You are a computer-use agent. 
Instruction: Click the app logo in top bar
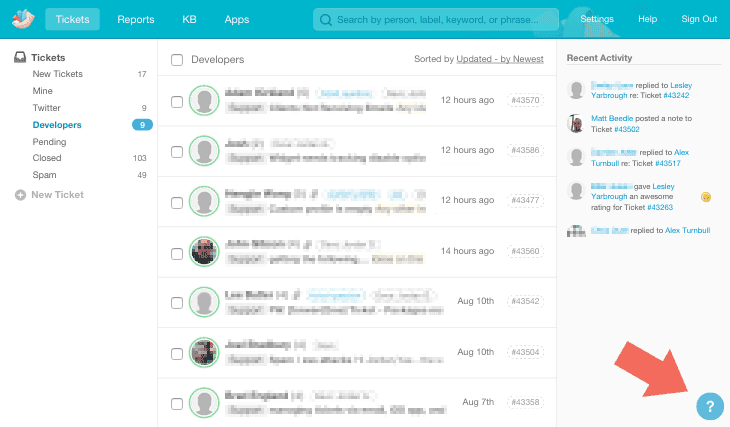pos(21,18)
